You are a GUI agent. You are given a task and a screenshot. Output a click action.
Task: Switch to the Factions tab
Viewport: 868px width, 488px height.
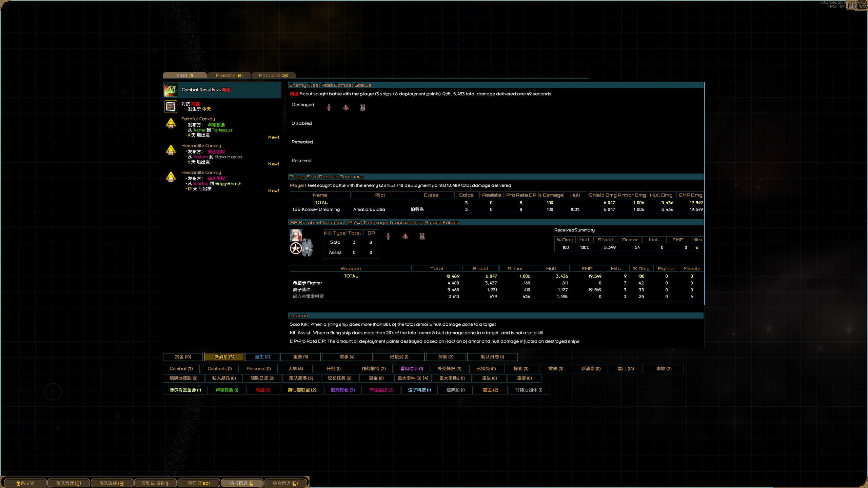(x=273, y=75)
